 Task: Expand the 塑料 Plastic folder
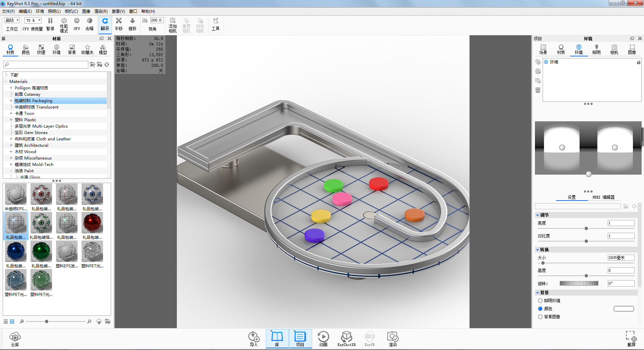[x=11, y=120]
